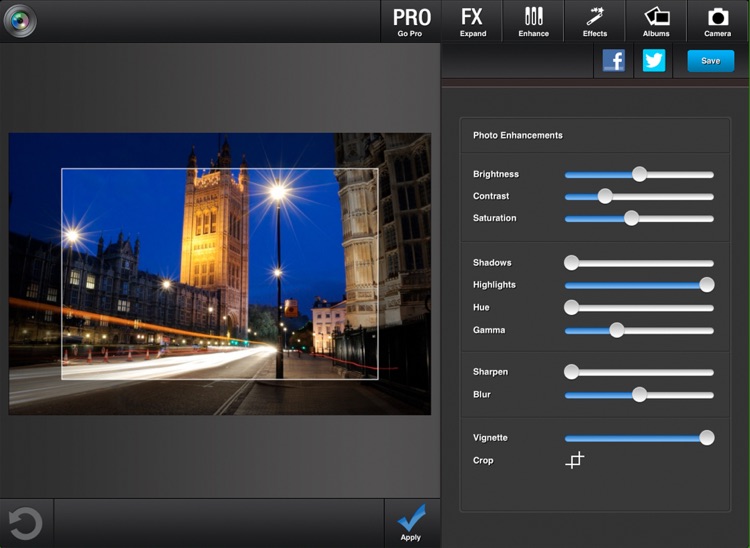Viewport: 750px width, 548px height.
Task: Click the undo reset arrow icon
Action: coord(25,523)
